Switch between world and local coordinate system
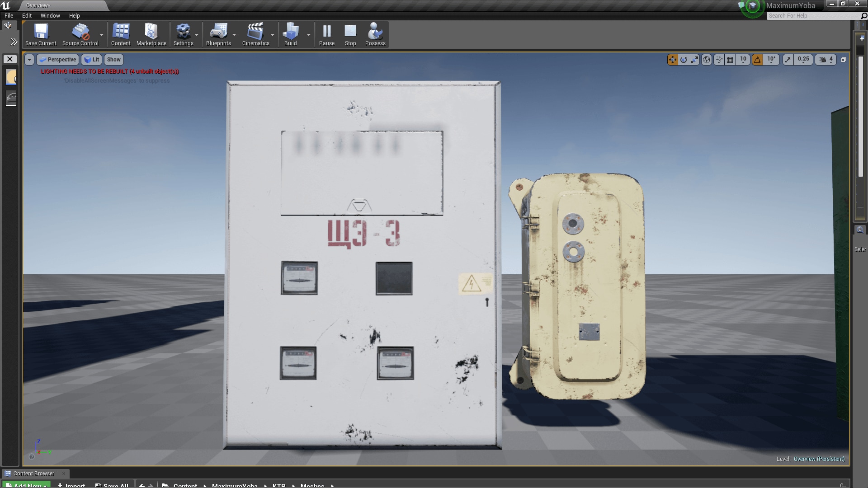Screen dimensions: 868x488 pos(707,60)
